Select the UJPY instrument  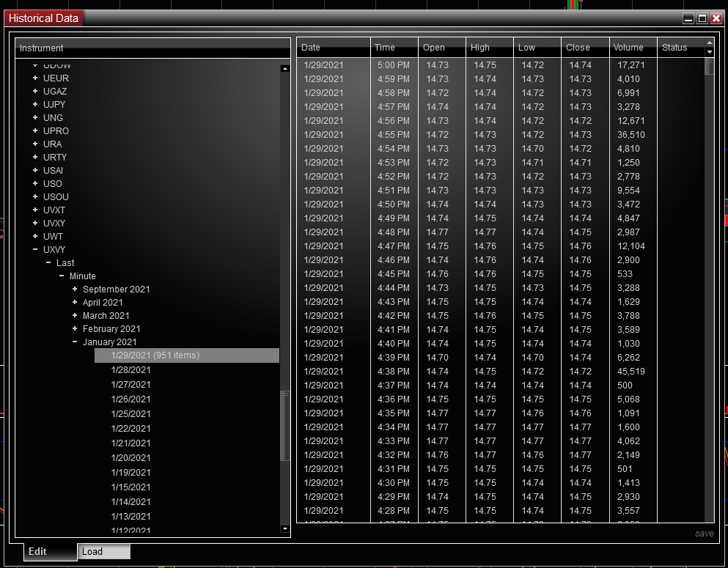[x=54, y=104]
